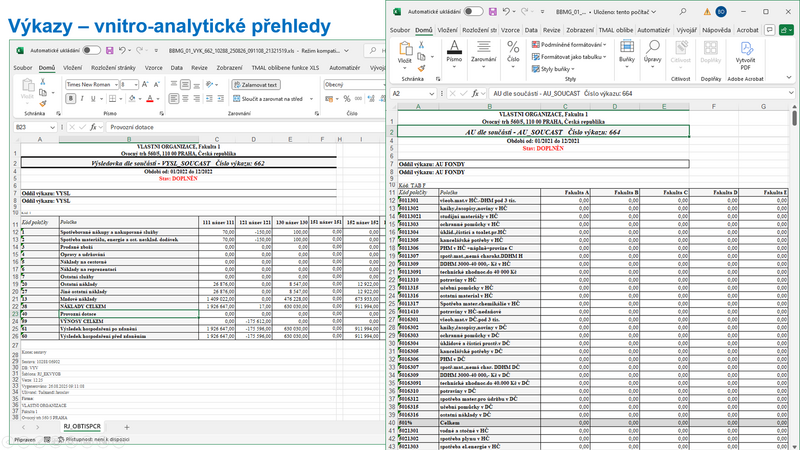Image resolution: width=800 pixels, height=450 pixels.
Task: Select merged cell AU dle součástí header
Action: pos(543,132)
